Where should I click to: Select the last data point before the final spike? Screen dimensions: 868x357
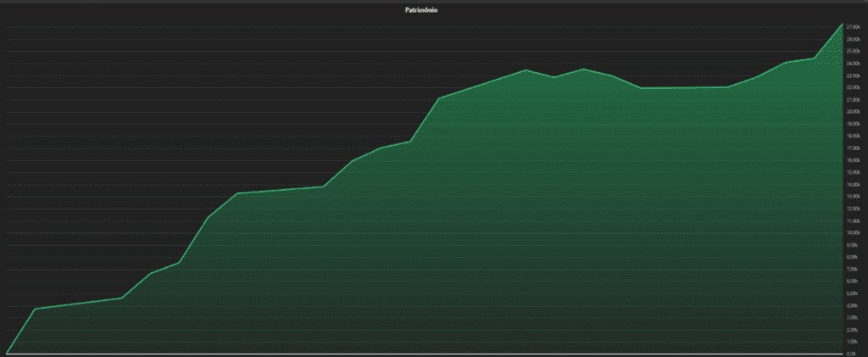click(815, 59)
